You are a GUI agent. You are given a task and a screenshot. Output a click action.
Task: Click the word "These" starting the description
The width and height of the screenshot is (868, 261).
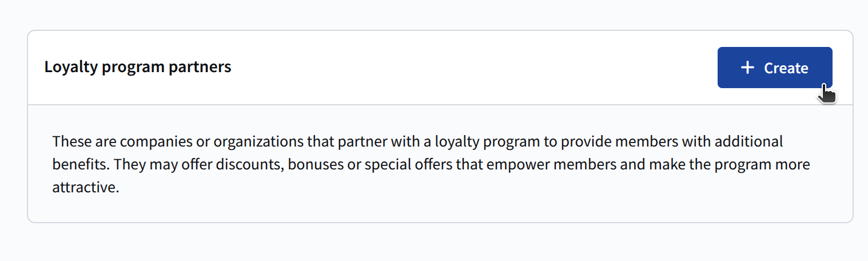tap(69, 141)
